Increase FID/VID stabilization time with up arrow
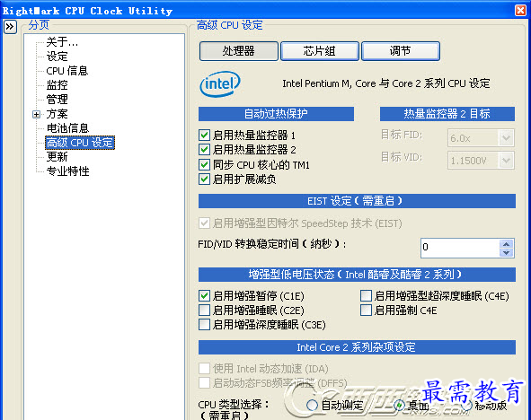This screenshot has height=420, width=531. pyautogui.click(x=506, y=244)
